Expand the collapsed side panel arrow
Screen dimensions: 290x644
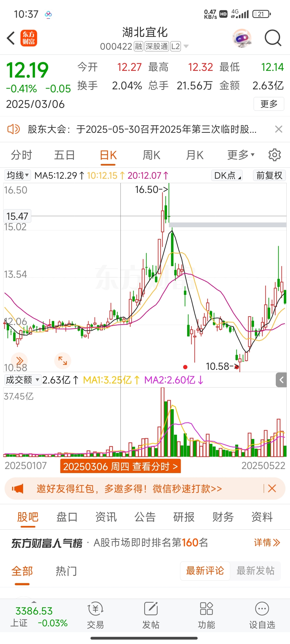pos(281,380)
